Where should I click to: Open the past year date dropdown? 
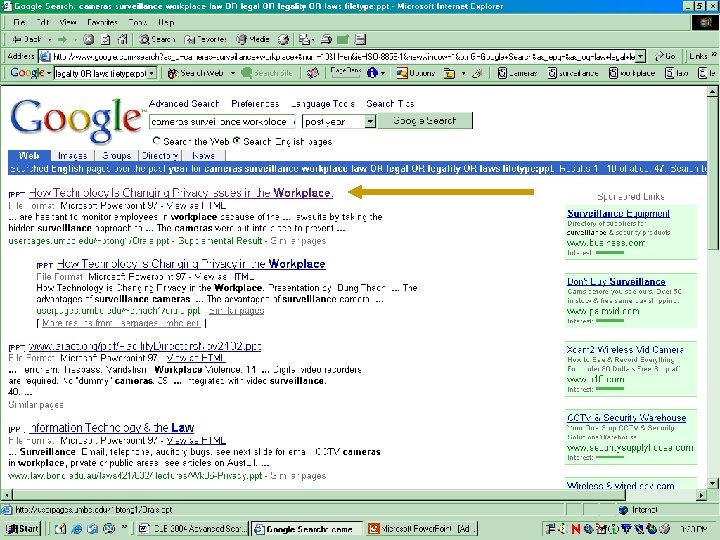click(370, 121)
